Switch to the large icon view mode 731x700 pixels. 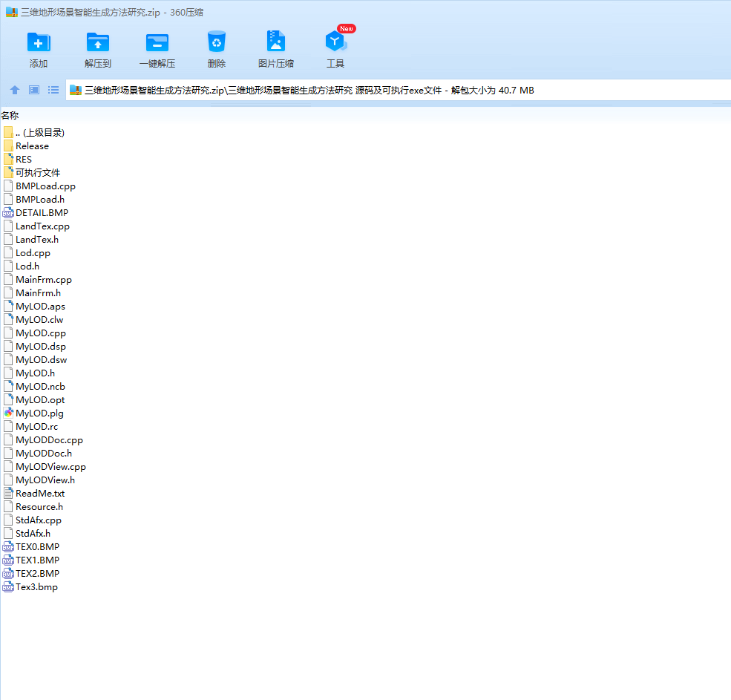34,90
